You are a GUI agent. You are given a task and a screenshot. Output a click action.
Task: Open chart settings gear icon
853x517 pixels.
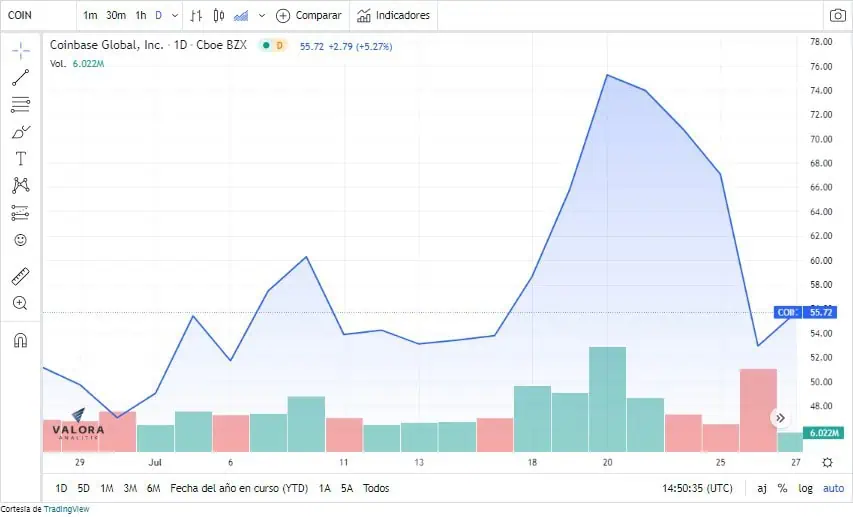pos(827,463)
